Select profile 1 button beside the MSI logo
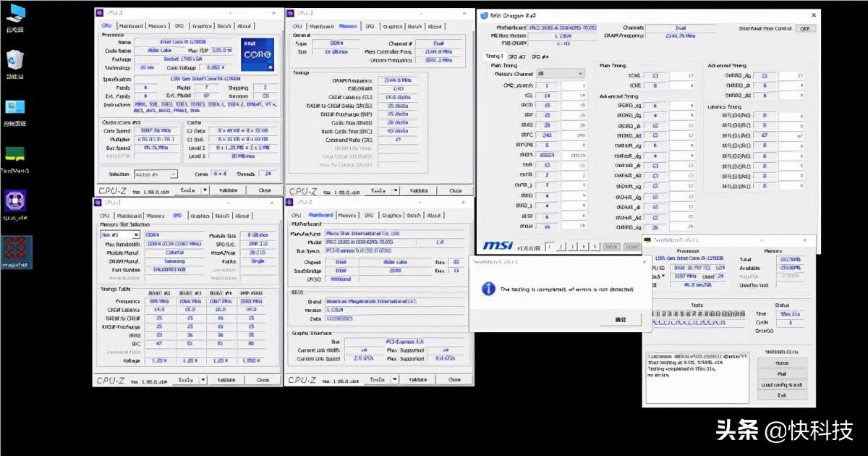This screenshot has height=456, width=868. pos(550,246)
